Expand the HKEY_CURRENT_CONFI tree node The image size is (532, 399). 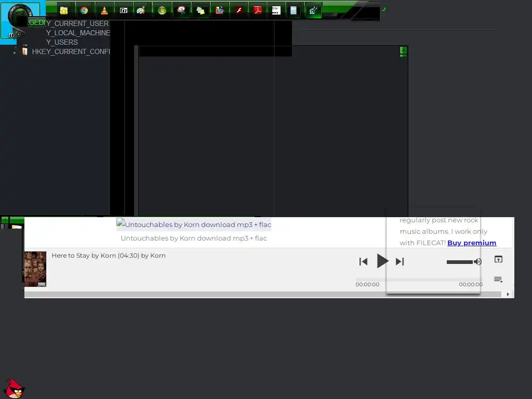pos(15,52)
